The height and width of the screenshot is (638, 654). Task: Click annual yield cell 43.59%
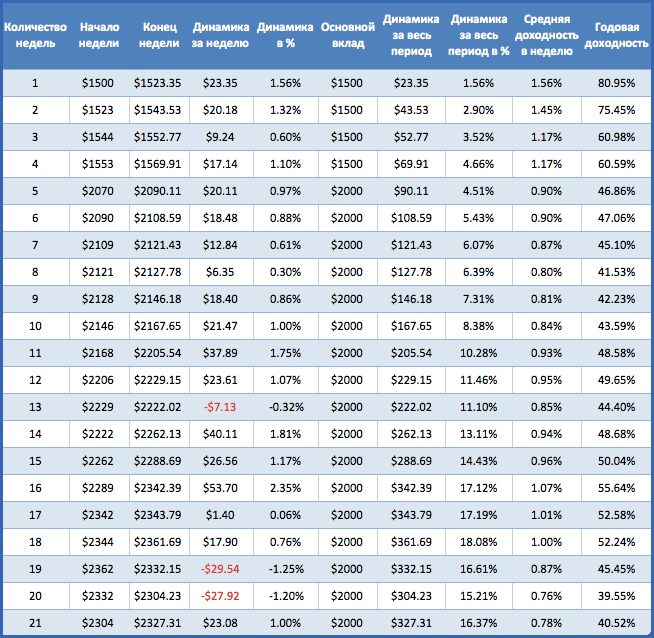click(x=616, y=326)
